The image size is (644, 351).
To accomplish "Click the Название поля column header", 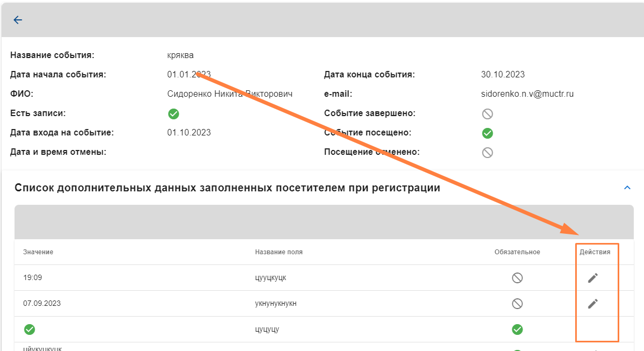I will (278, 252).
